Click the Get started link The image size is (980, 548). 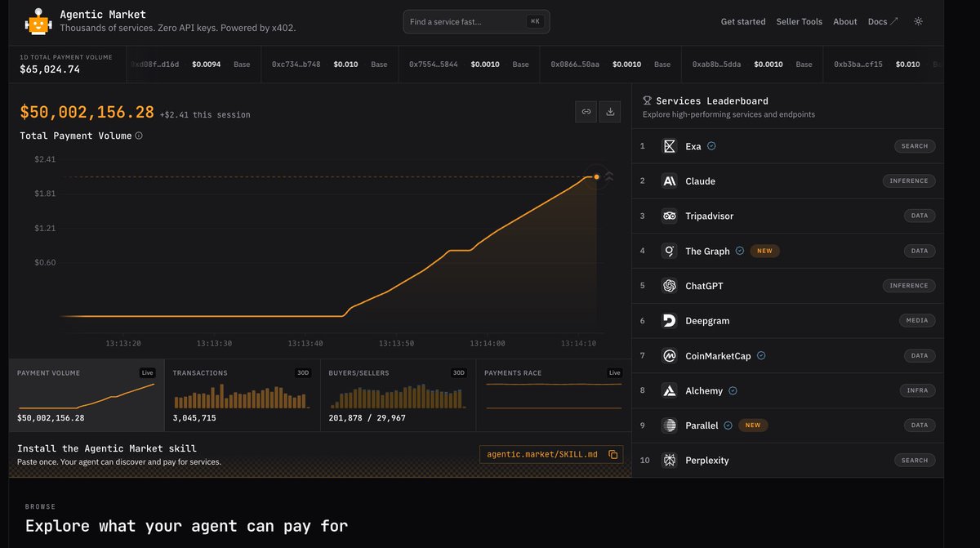[743, 21]
